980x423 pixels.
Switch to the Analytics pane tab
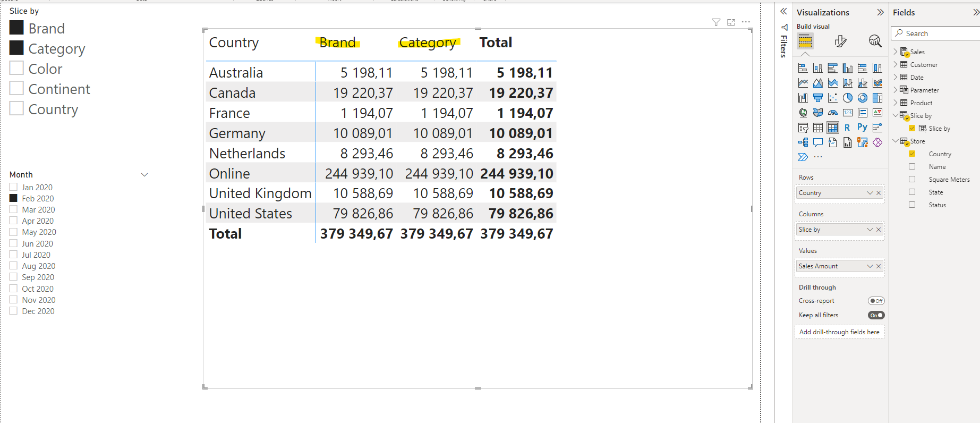[x=875, y=41]
